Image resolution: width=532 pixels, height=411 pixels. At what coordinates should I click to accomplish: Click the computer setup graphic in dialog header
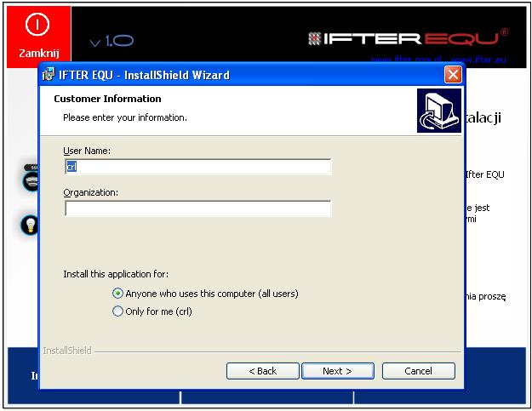tap(439, 111)
